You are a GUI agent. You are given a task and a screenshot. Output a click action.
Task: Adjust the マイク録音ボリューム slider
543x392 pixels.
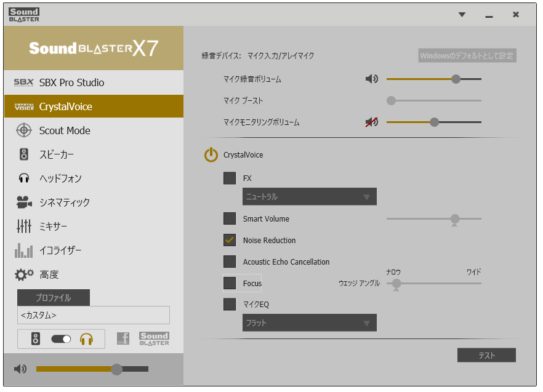(434, 79)
